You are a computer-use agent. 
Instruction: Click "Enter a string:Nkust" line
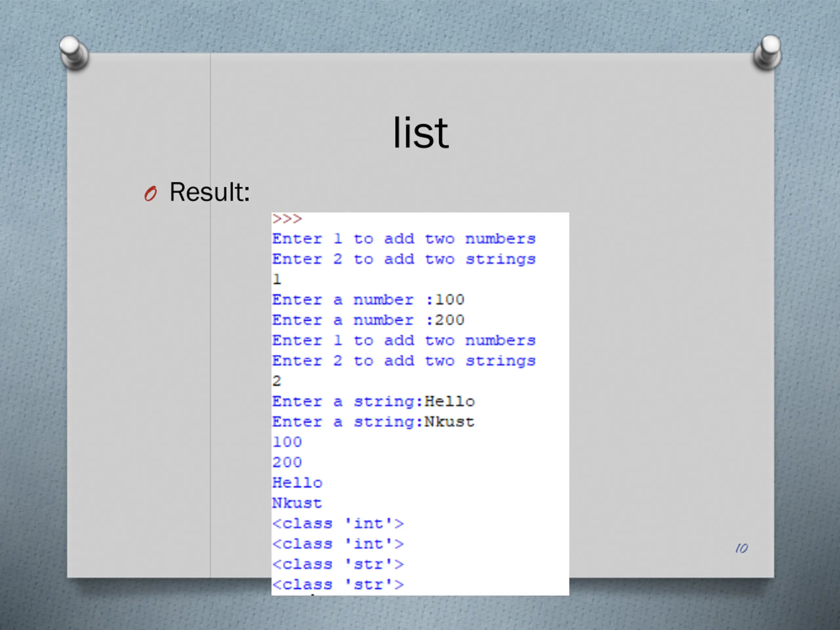(x=374, y=422)
